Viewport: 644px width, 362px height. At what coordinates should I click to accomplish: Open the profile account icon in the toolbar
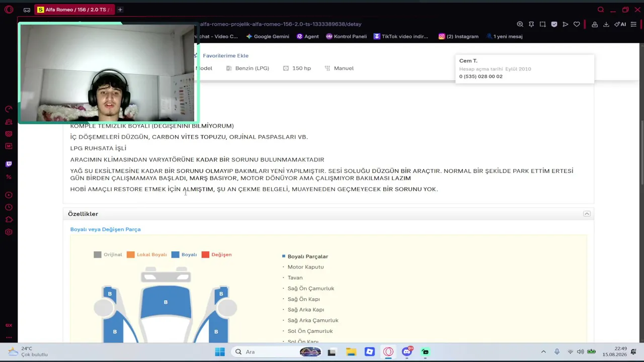point(595,24)
